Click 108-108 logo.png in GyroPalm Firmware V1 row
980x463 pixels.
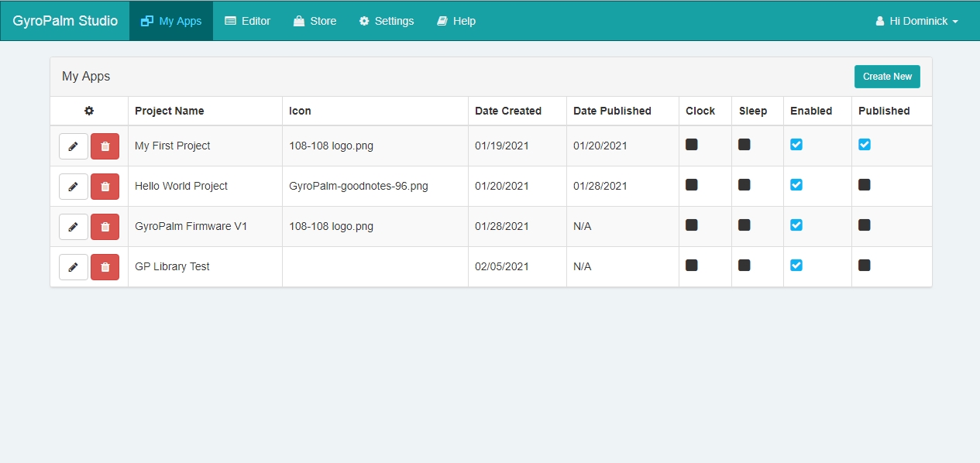pos(331,226)
